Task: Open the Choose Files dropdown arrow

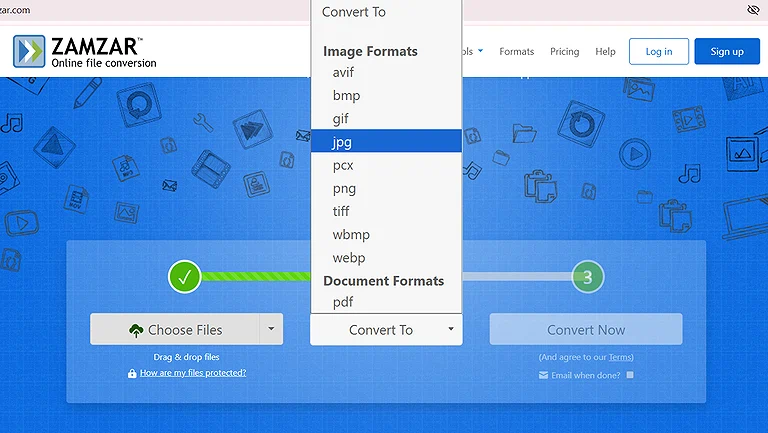Action: [271, 329]
